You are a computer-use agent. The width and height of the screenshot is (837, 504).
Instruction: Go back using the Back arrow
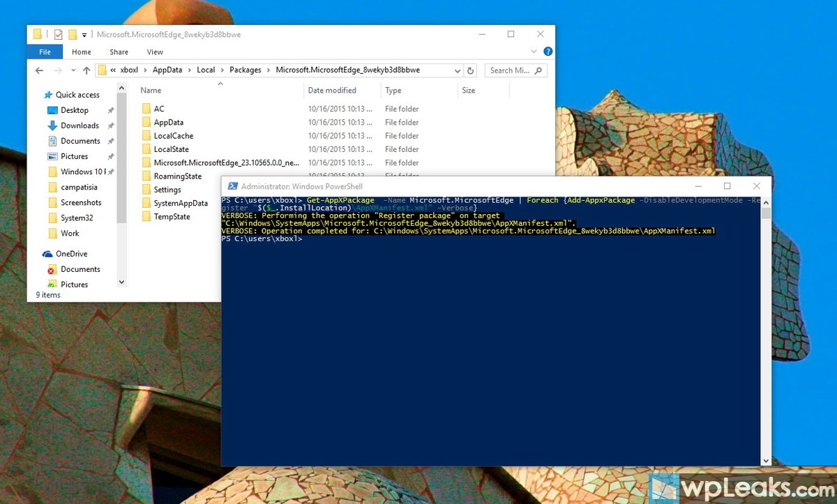coord(39,70)
